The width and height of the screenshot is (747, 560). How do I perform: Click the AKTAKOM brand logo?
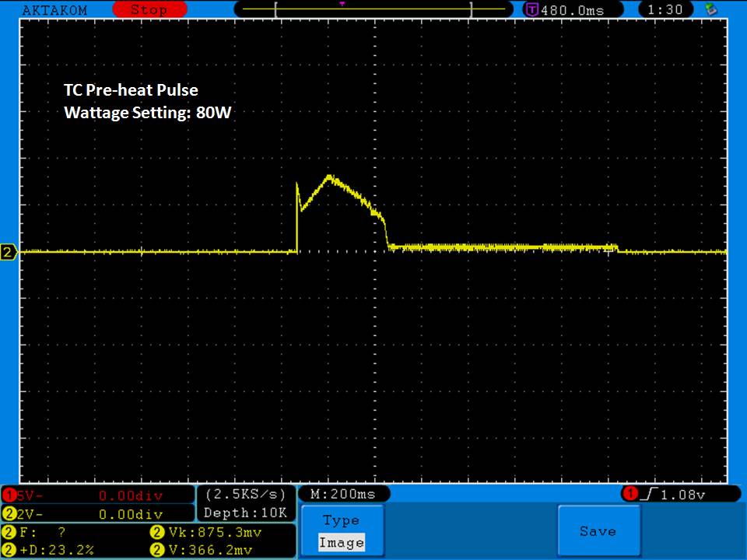[54, 10]
